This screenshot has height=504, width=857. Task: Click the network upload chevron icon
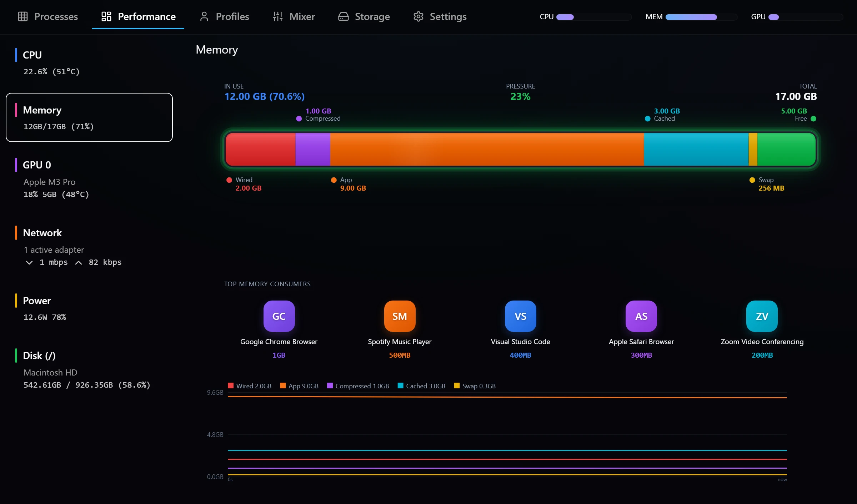(79, 262)
